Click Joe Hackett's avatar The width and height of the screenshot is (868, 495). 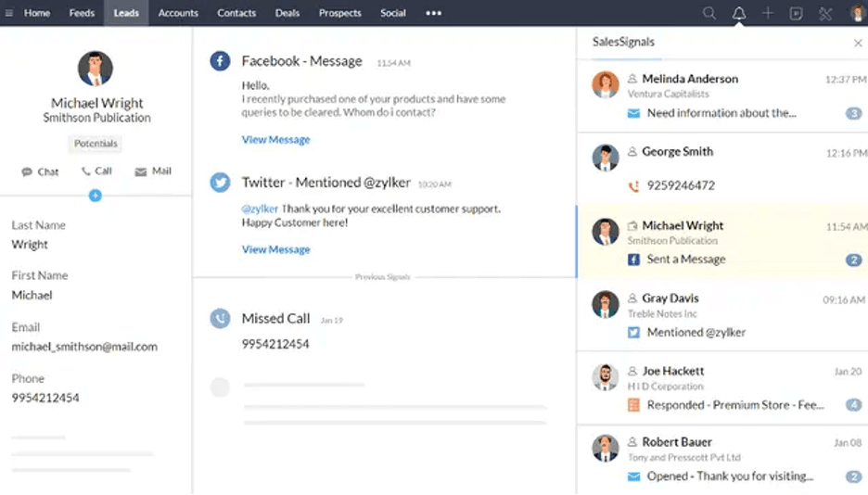605,377
